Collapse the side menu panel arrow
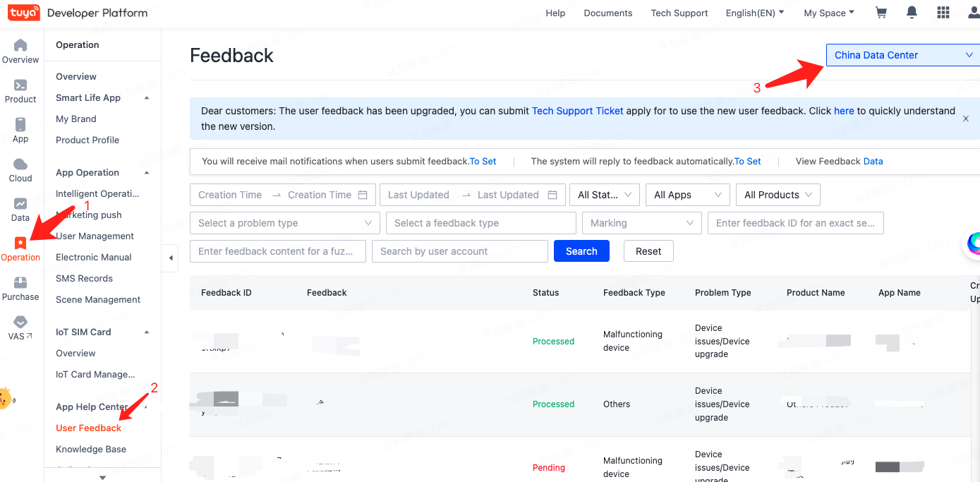Screen dimensions: 980x482 coord(171,258)
